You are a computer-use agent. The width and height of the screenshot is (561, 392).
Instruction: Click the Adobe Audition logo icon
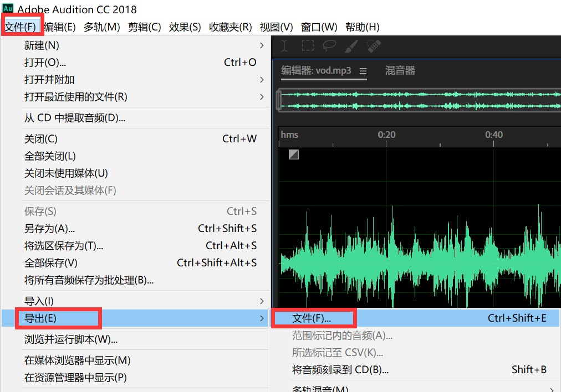[x=8, y=9]
